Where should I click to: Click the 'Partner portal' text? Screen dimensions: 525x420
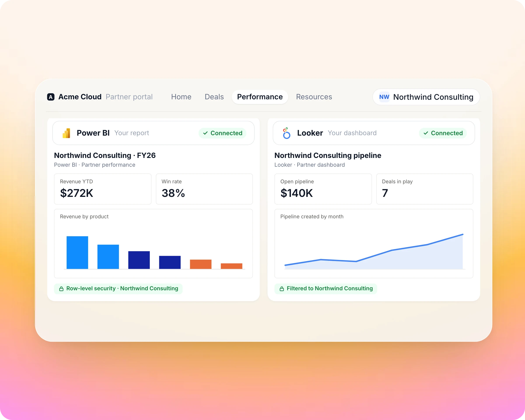[129, 97]
